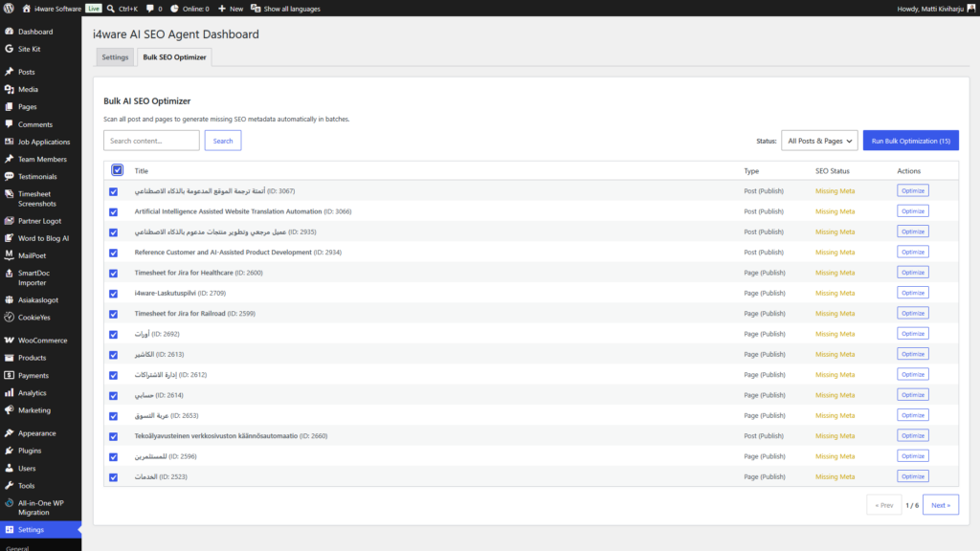This screenshot has height=551, width=980.
Task: Uncheck the row with ID: 3067
Action: [113, 191]
